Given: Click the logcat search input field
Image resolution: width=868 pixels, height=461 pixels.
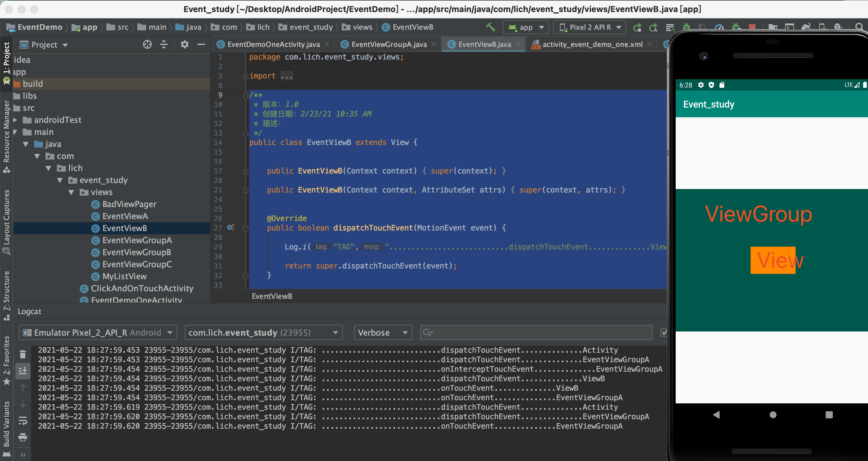Looking at the screenshot, I should [539, 332].
